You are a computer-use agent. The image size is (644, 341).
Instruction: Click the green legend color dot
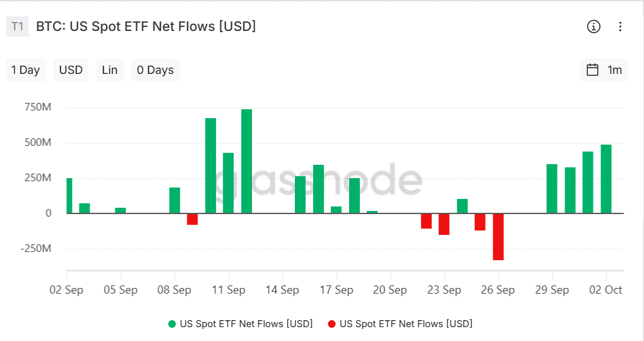[172, 324]
